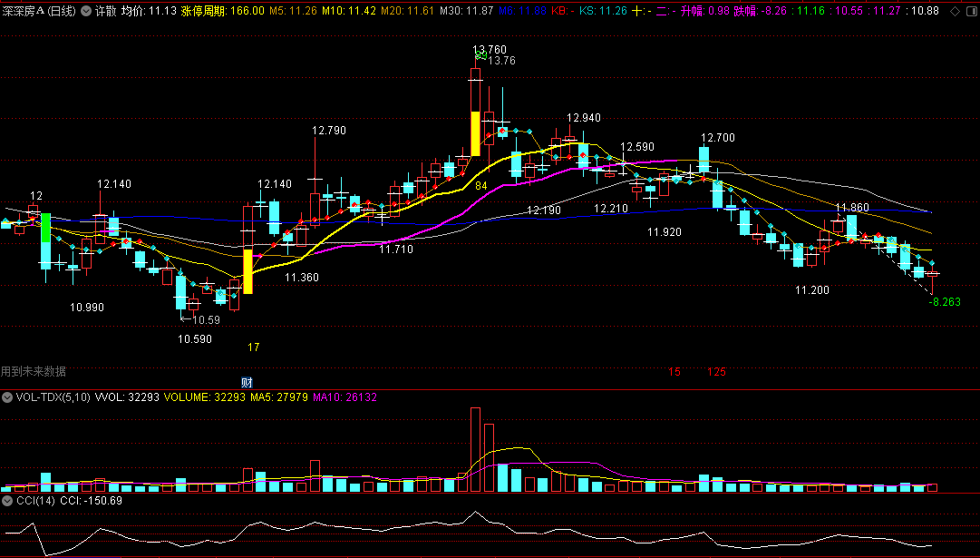Click the CCI: -150.69 readout

92,501
